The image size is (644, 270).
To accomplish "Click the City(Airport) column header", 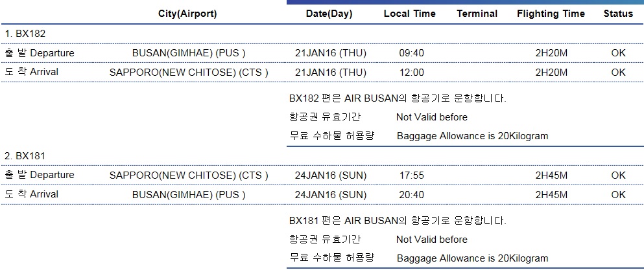I will tap(187, 14).
